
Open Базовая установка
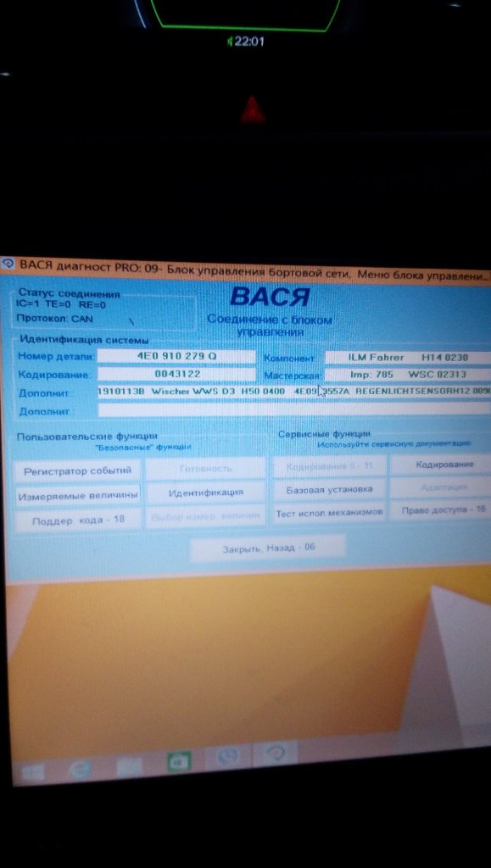click(329, 490)
